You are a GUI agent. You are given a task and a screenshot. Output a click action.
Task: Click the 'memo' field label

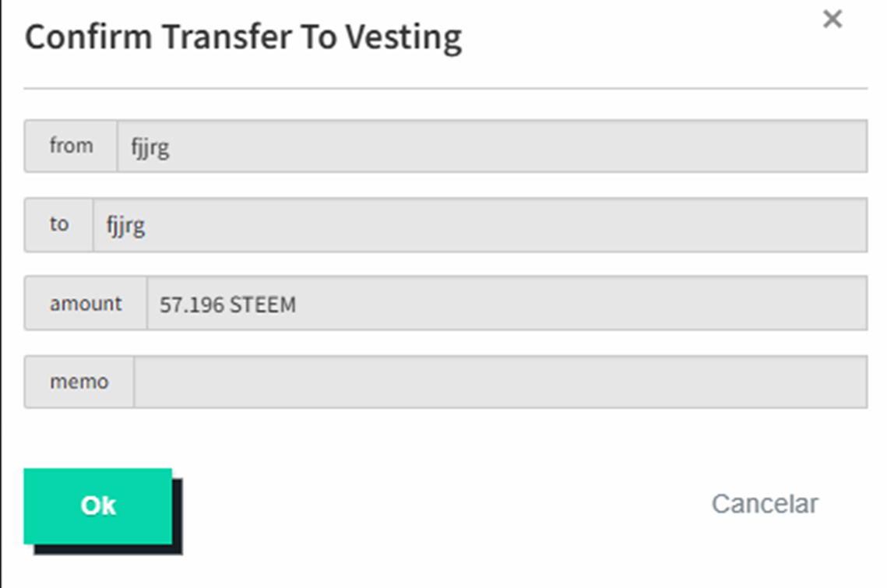79,382
